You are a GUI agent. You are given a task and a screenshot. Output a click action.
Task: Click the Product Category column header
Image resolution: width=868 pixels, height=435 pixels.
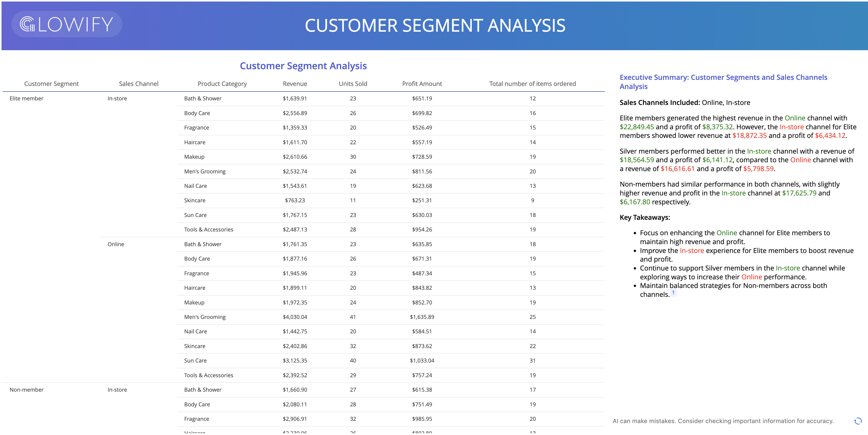[222, 84]
